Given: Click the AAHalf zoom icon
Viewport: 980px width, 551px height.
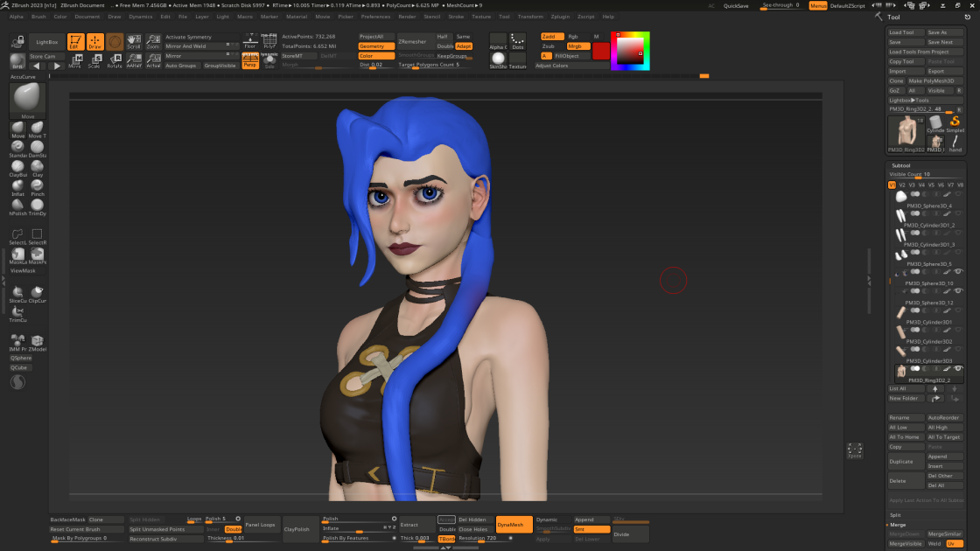Looking at the screenshot, I should (x=134, y=60).
